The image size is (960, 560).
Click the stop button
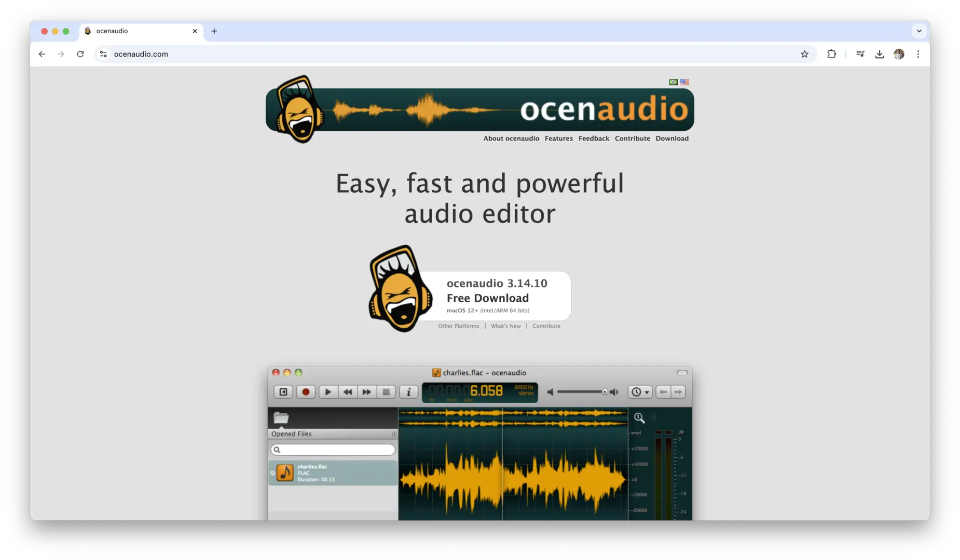[386, 392]
